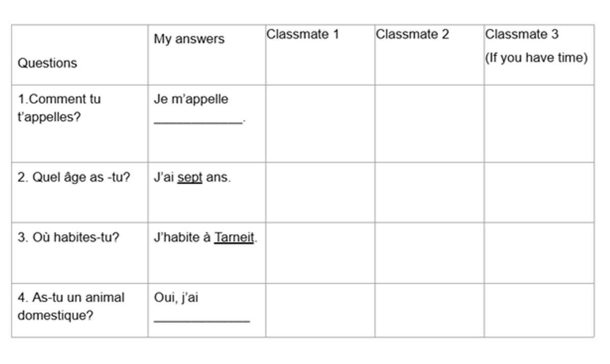Click the question "Où habites-tu?"
Screen dimensions: 610x364
pos(68,238)
